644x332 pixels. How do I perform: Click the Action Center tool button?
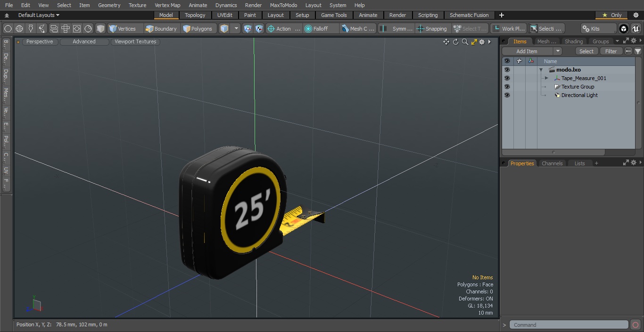point(283,29)
